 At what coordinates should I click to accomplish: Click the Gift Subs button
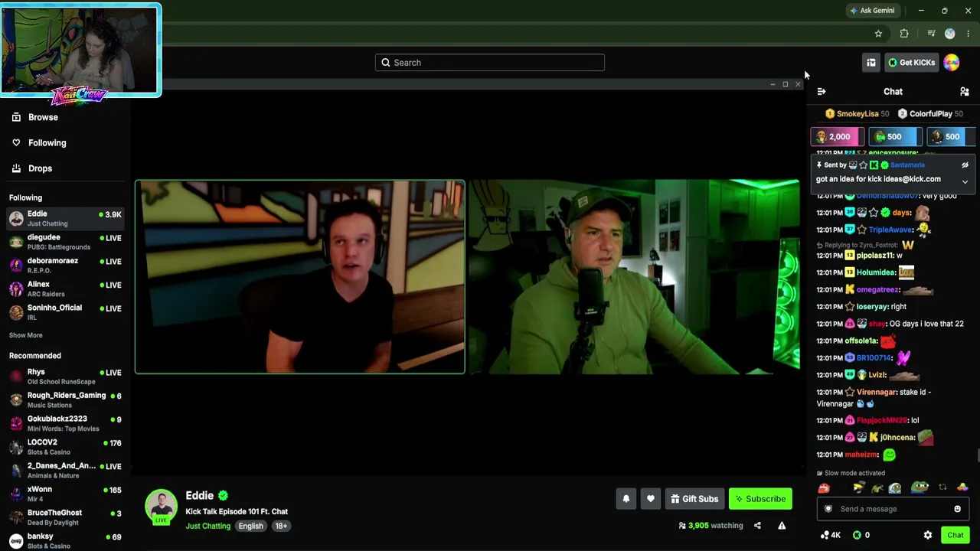tap(694, 499)
